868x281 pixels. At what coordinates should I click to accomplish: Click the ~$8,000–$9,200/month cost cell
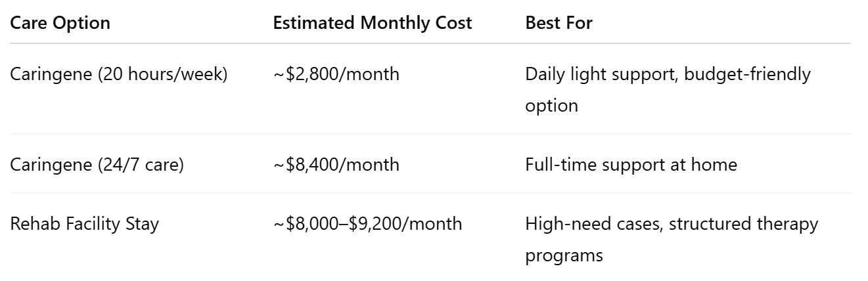pyautogui.click(x=367, y=224)
